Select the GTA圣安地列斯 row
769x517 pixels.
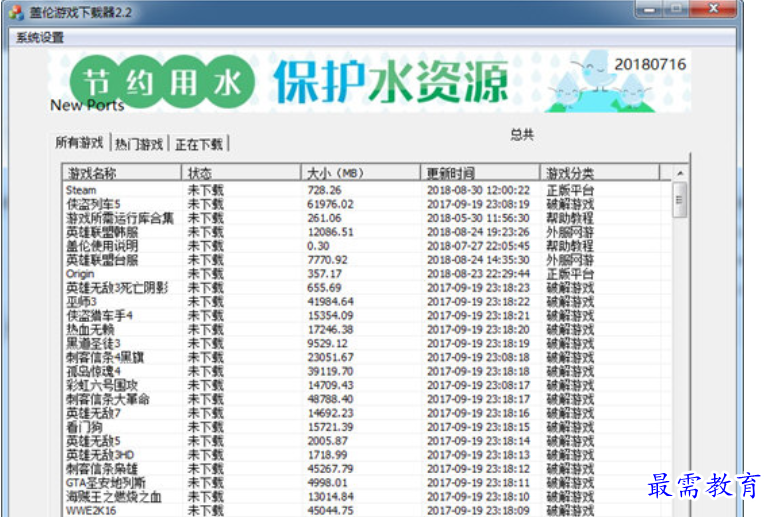[367, 483]
